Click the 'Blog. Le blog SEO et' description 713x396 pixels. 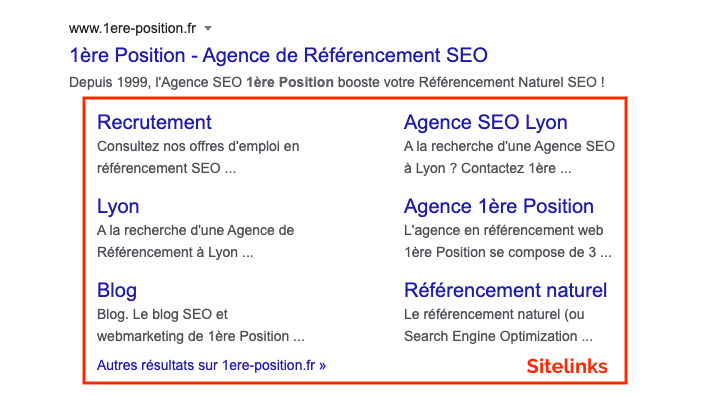[162, 315]
